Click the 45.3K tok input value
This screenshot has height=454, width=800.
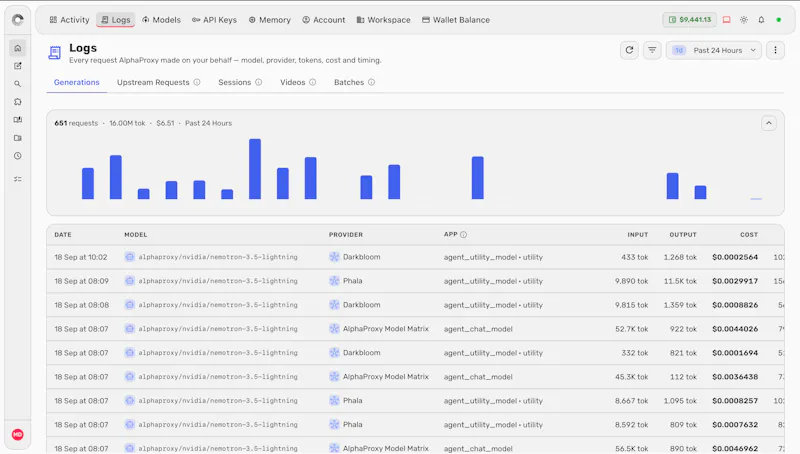[x=632, y=377]
